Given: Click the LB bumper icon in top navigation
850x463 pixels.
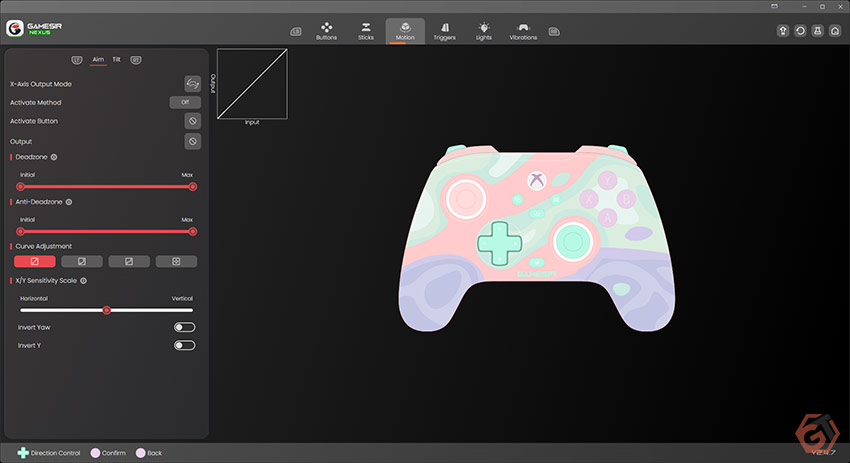Looking at the screenshot, I should click(295, 31).
